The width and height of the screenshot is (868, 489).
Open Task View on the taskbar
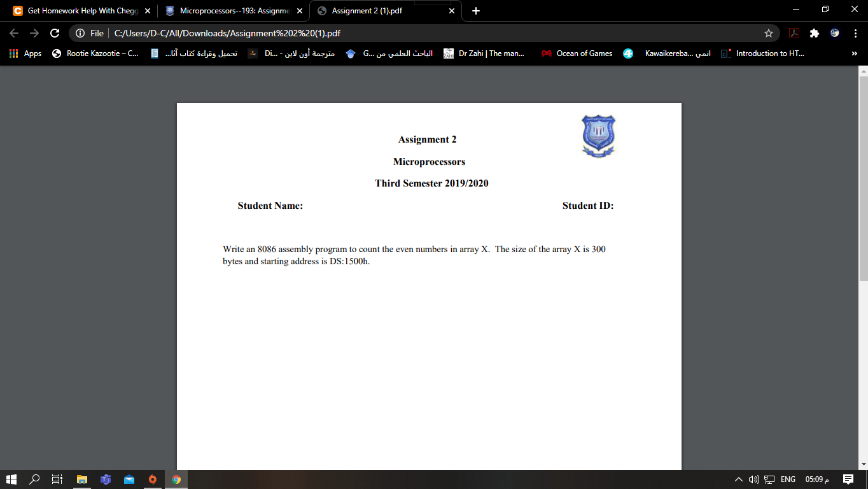point(57,479)
